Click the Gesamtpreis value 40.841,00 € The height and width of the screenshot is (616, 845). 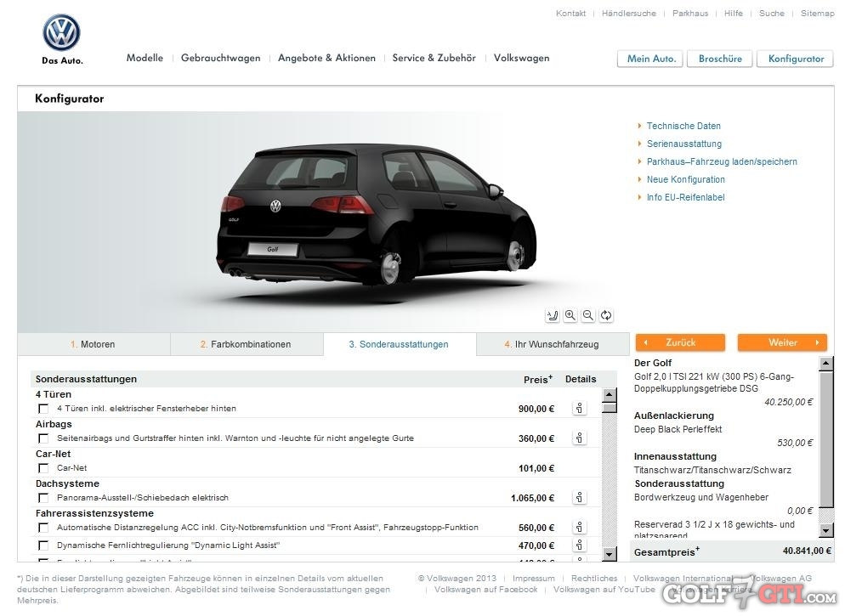[807, 551]
